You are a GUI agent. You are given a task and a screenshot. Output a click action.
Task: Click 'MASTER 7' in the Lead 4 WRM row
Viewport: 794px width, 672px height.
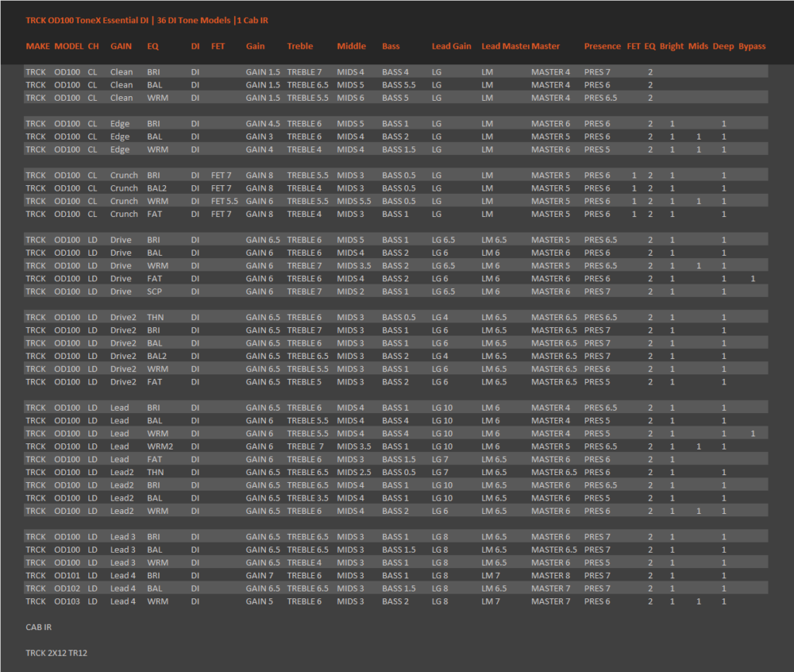tap(551, 601)
